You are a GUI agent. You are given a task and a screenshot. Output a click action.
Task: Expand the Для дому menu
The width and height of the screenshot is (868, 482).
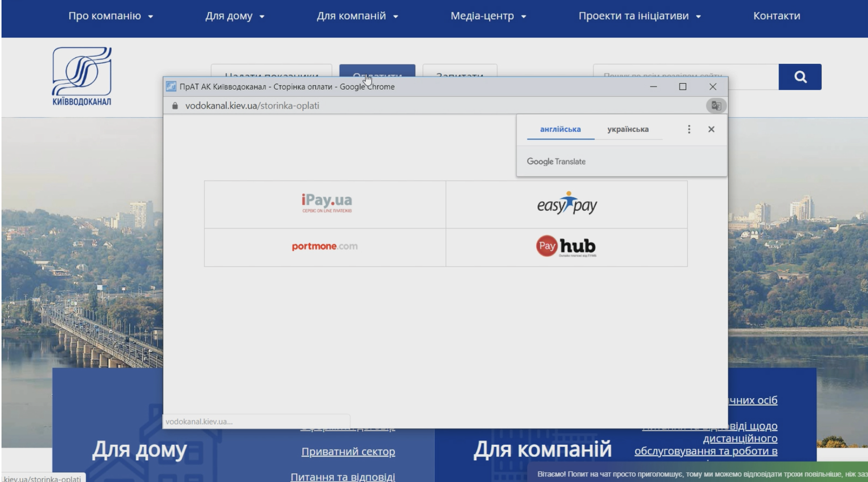click(x=234, y=16)
